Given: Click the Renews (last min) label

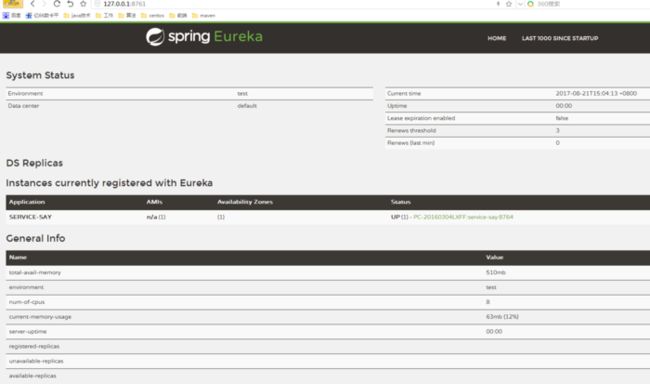Looking at the screenshot, I should tap(411, 143).
